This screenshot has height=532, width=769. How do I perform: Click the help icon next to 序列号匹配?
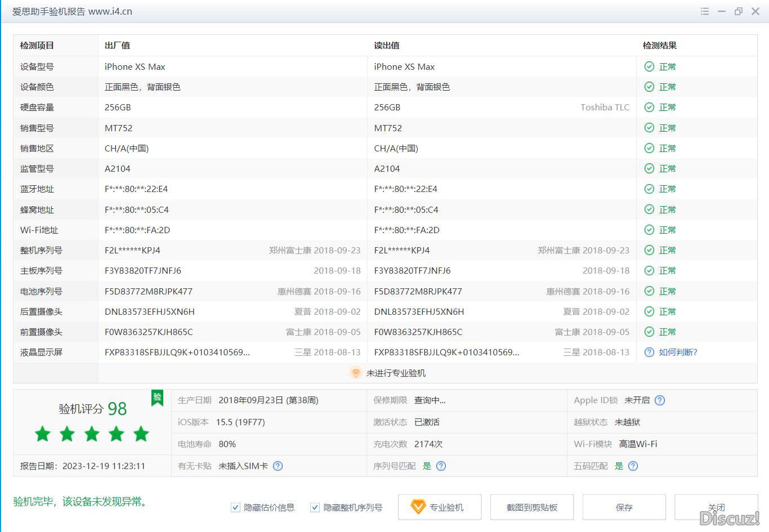[441, 466]
